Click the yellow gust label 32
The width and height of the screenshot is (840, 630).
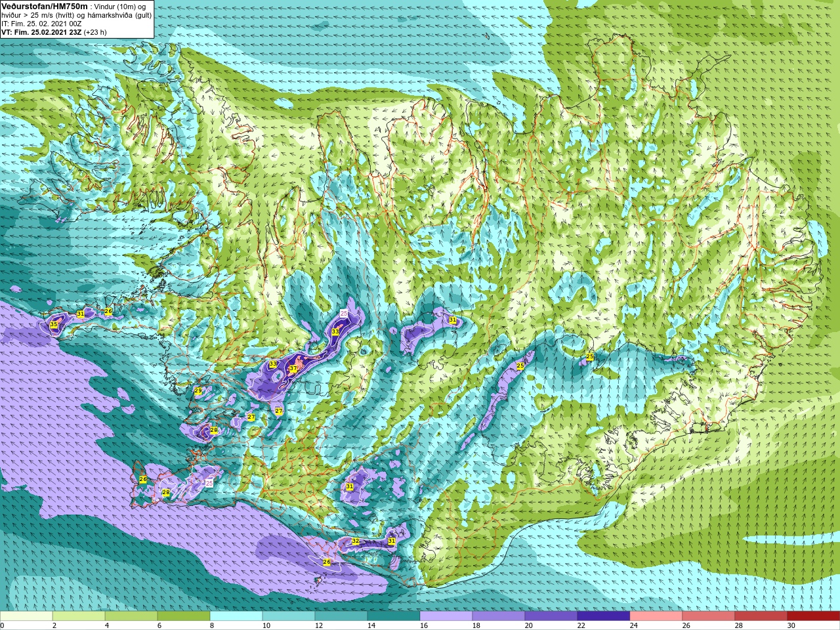(x=355, y=541)
